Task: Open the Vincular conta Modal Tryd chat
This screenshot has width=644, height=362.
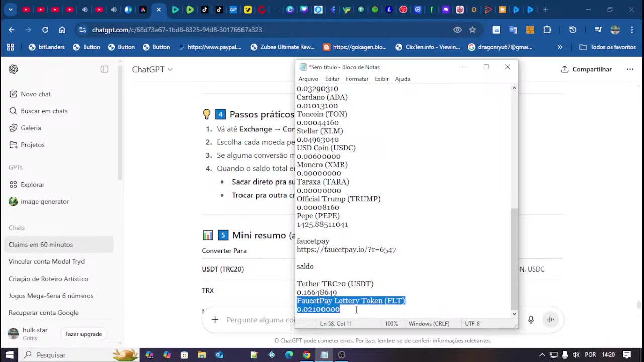Action: tap(46, 262)
